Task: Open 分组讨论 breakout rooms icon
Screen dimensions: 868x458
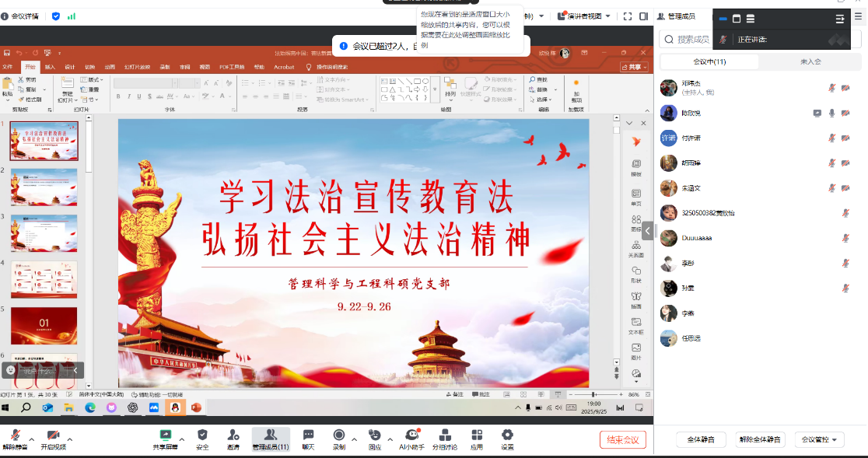Action: 445,435
